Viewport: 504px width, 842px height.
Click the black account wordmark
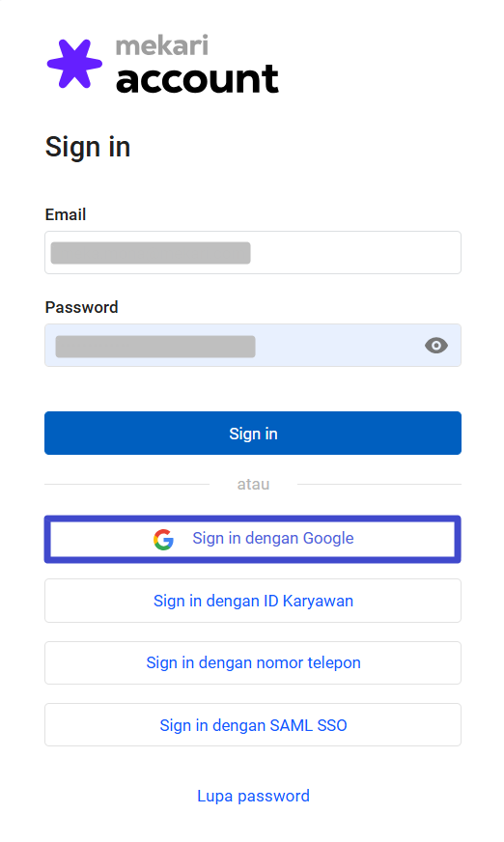[x=197, y=79]
